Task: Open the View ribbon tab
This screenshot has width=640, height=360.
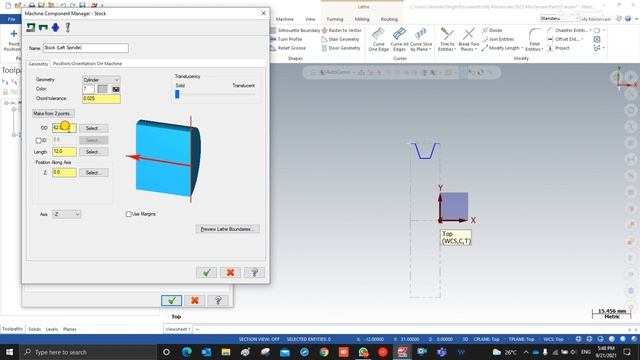Action: point(310,19)
